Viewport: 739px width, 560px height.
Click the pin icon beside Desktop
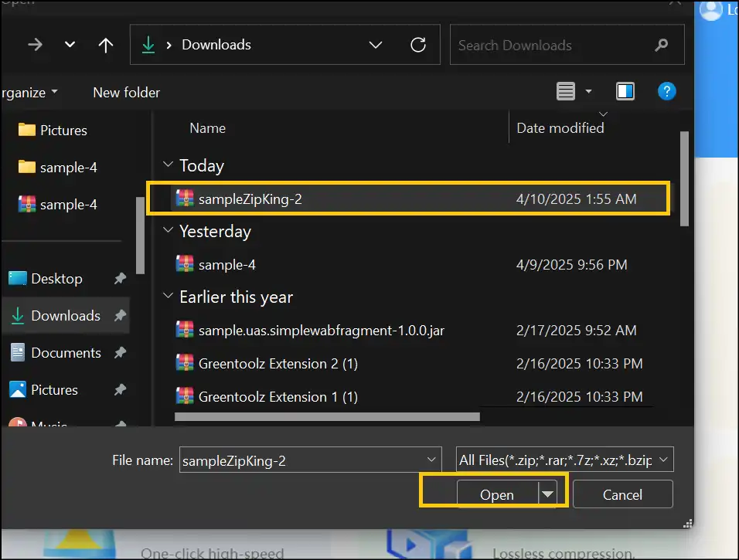pyautogui.click(x=120, y=278)
